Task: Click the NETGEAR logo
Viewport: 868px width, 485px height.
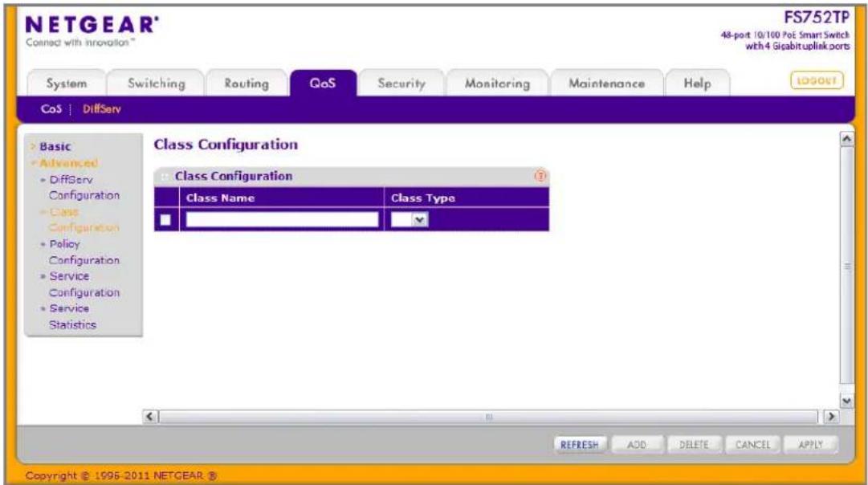Action: pos(92,31)
